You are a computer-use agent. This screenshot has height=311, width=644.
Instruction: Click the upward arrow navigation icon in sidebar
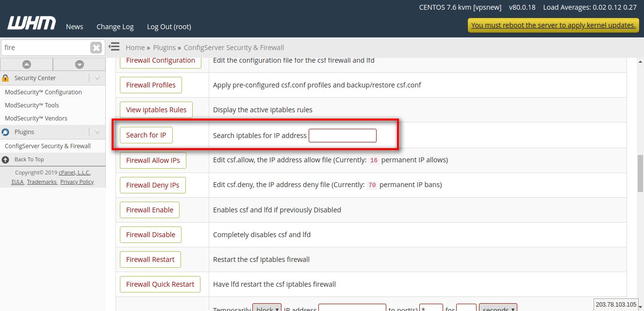27,64
